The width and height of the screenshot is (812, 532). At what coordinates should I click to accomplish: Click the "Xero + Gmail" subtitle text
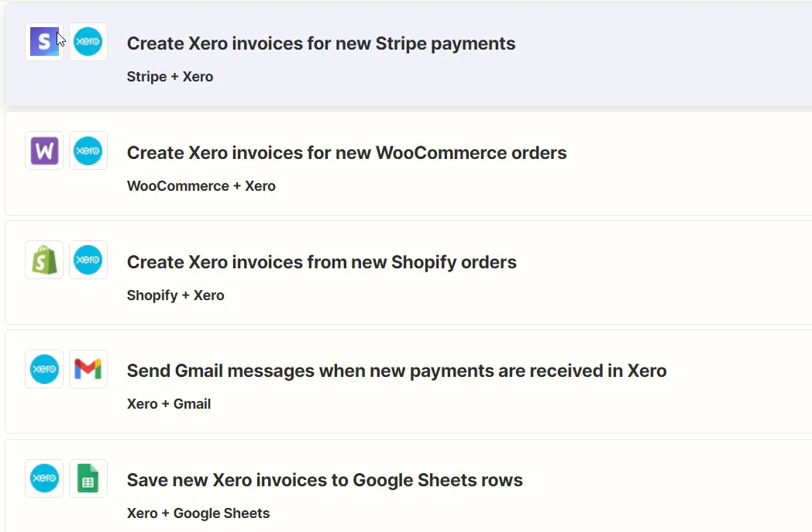point(168,404)
